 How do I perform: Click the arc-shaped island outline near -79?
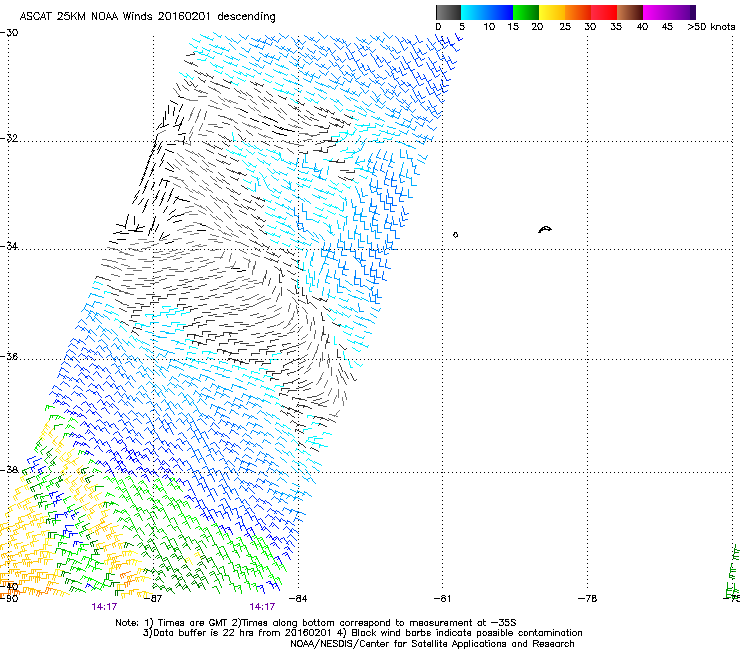545,230
